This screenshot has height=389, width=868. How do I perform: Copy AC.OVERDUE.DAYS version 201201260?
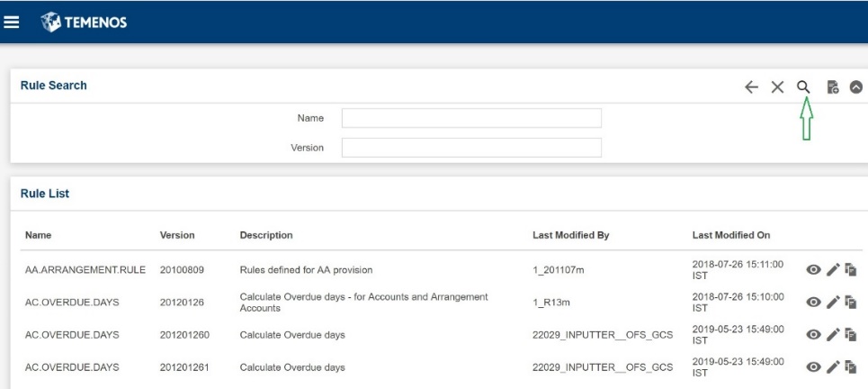pos(851,334)
